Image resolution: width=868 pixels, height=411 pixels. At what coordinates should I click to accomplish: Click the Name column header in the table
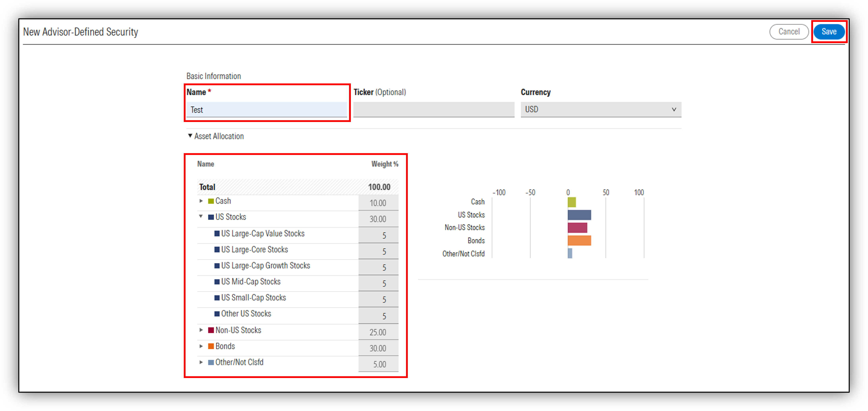click(206, 164)
